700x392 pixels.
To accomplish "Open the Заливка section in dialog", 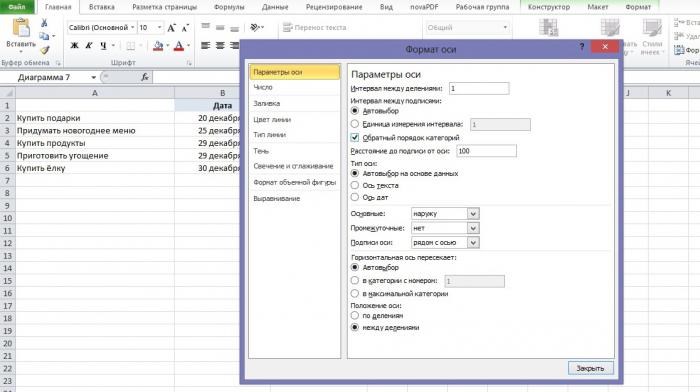I will pos(294,103).
